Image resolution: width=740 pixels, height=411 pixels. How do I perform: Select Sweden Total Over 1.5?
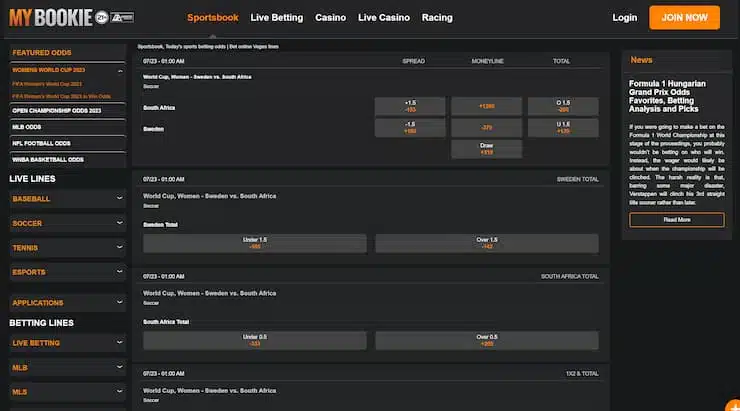(x=487, y=243)
